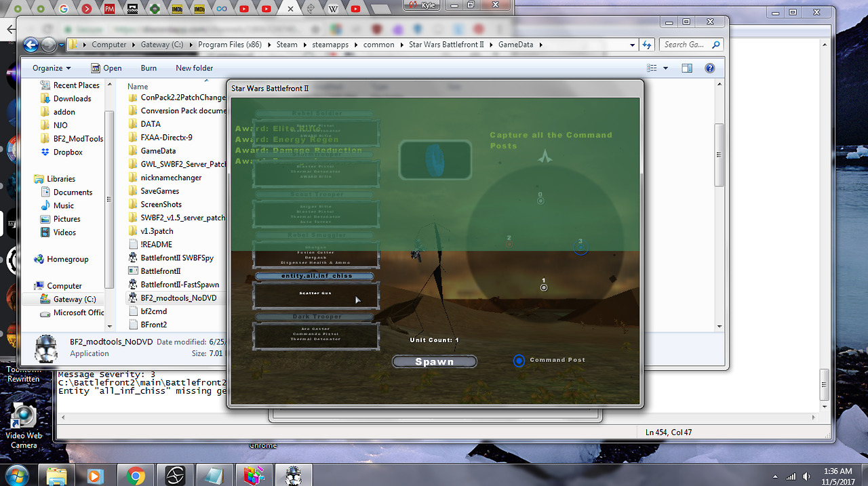
Task: Click Burn in Explorer toolbar
Action: pos(149,68)
